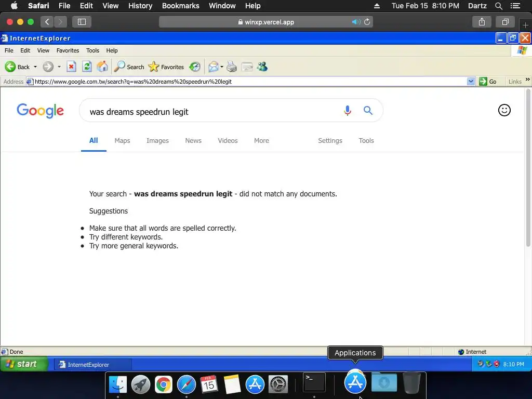
Task: Open the IE Edit menu
Action: pyautogui.click(x=25, y=50)
